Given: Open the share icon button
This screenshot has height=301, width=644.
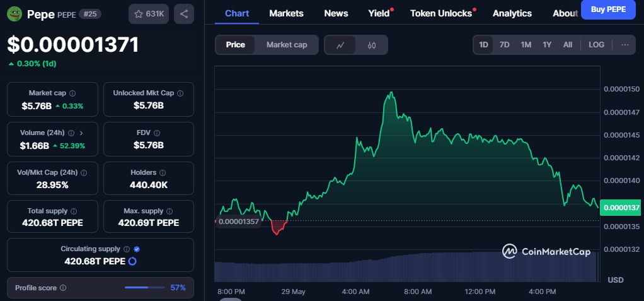Looking at the screenshot, I should (184, 14).
